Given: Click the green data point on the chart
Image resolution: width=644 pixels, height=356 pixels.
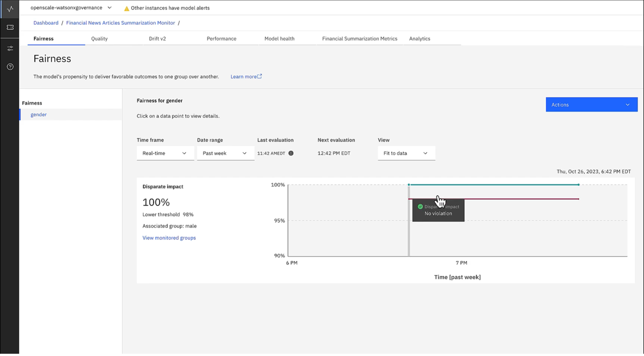Looking at the screenshot, I should (x=409, y=185).
